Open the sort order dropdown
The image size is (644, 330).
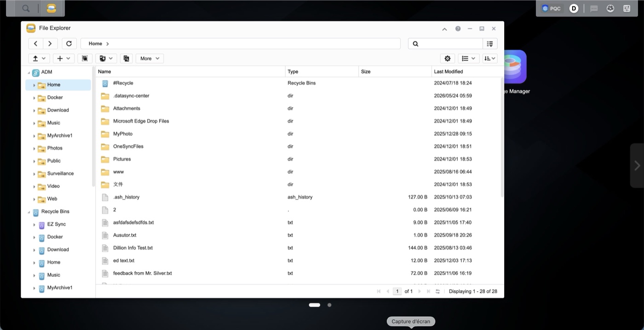pyautogui.click(x=490, y=58)
